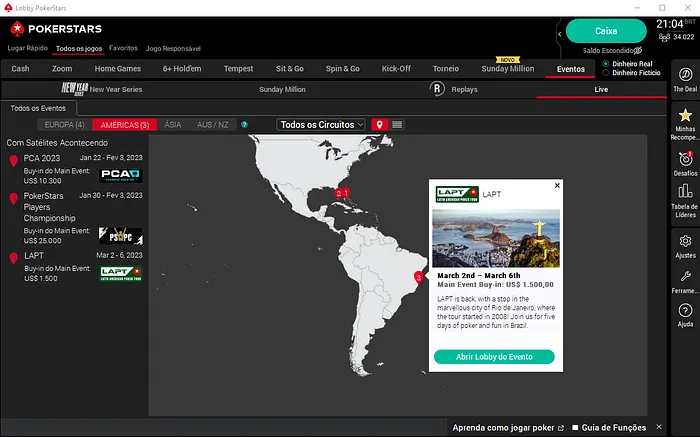700x437 pixels.
Task: Filter by AUS / NZ region
Action: coord(212,125)
